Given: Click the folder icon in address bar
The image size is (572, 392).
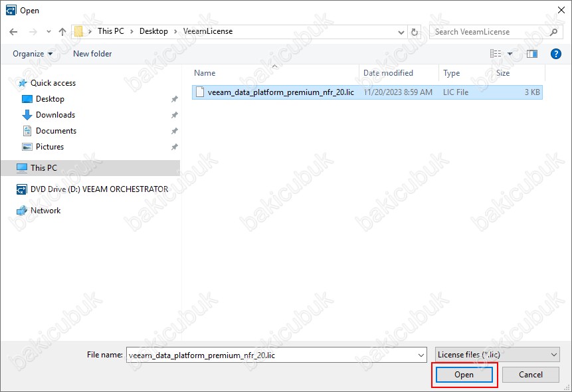Looking at the screenshot, I should 78,31.
